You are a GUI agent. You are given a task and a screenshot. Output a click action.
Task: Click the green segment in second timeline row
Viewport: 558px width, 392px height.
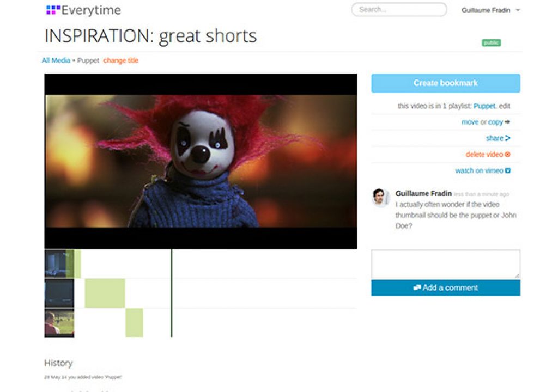pyautogui.click(x=105, y=293)
